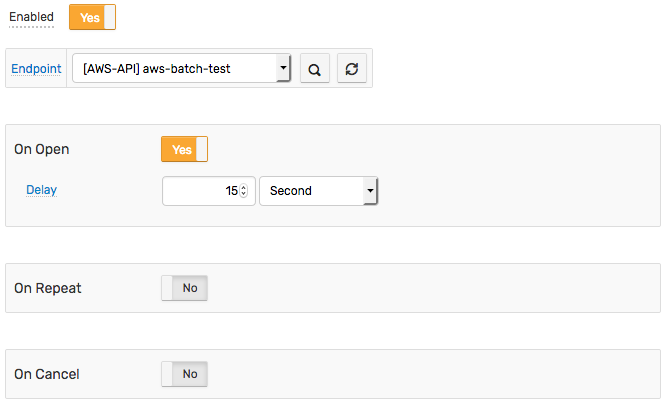Click the Enabled label
Image resolution: width=666 pixels, height=405 pixels.
[31, 17]
